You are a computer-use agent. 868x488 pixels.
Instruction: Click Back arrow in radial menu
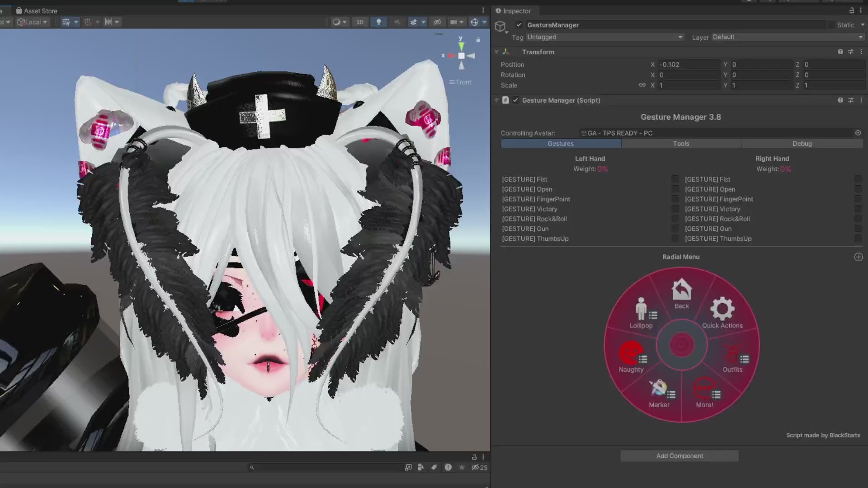click(681, 293)
